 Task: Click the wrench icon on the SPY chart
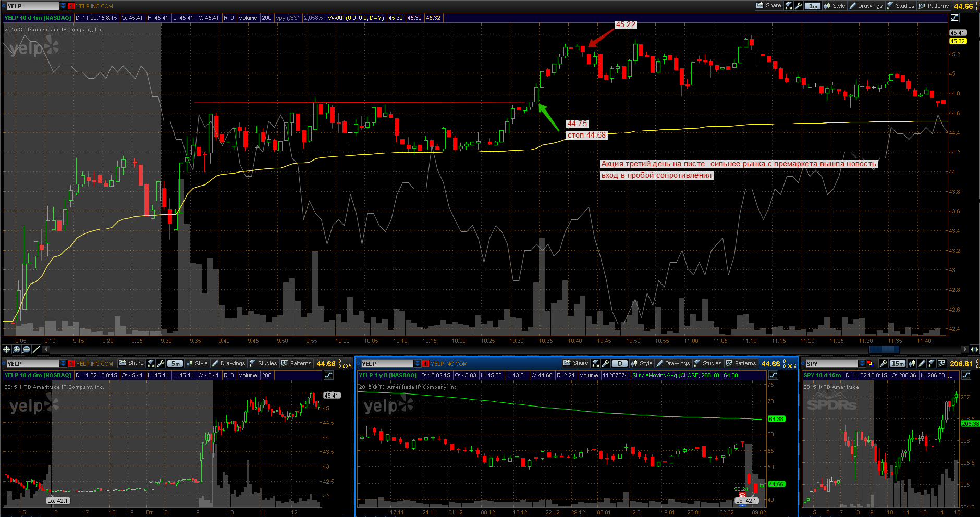click(x=883, y=364)
